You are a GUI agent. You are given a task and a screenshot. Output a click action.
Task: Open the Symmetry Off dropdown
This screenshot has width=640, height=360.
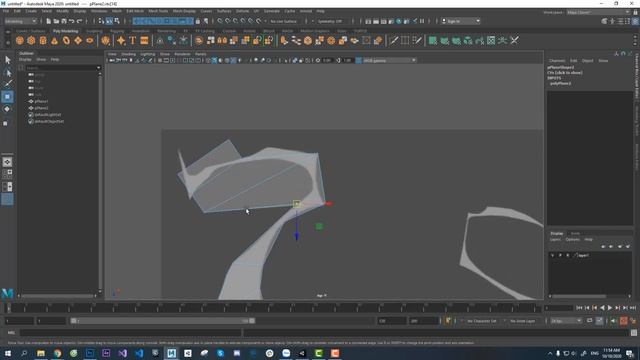(331, 21)
